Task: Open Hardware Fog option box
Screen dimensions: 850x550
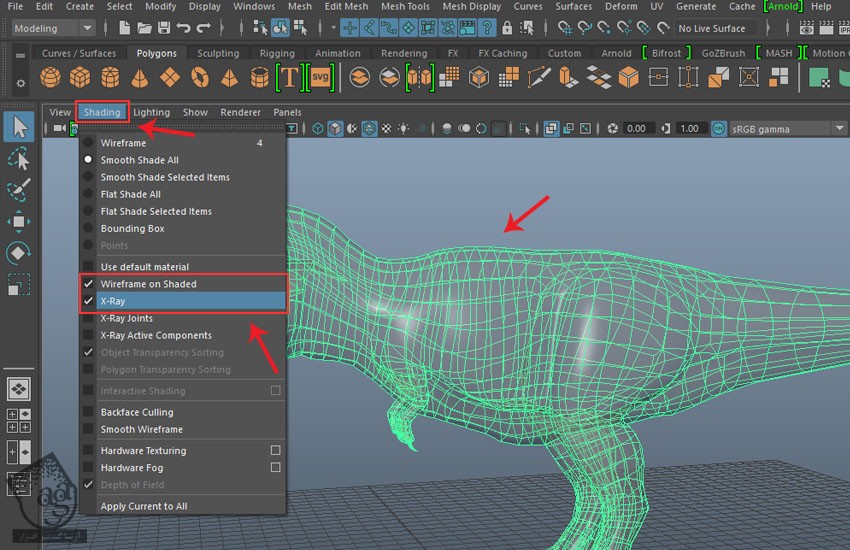Action: pos(275,467)
